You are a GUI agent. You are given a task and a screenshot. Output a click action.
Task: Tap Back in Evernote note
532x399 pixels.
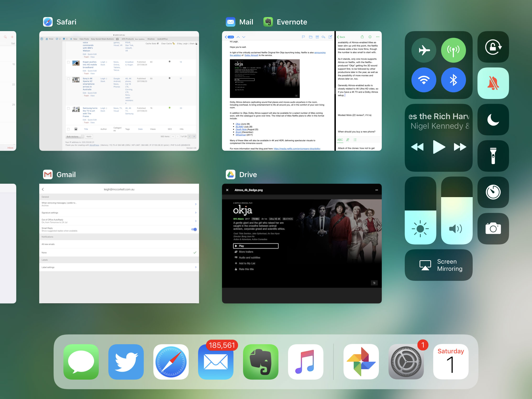pyautogui.click(x=341, y=37)
